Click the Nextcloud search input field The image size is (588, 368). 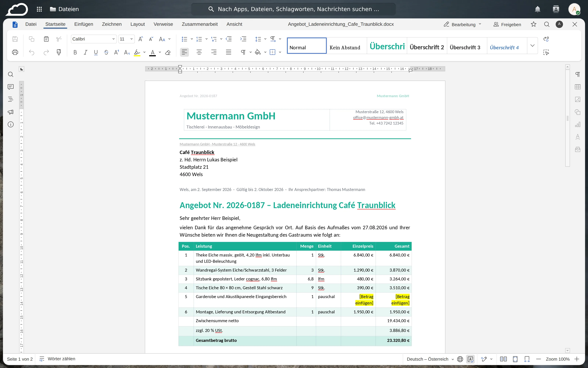click(293, 9)
